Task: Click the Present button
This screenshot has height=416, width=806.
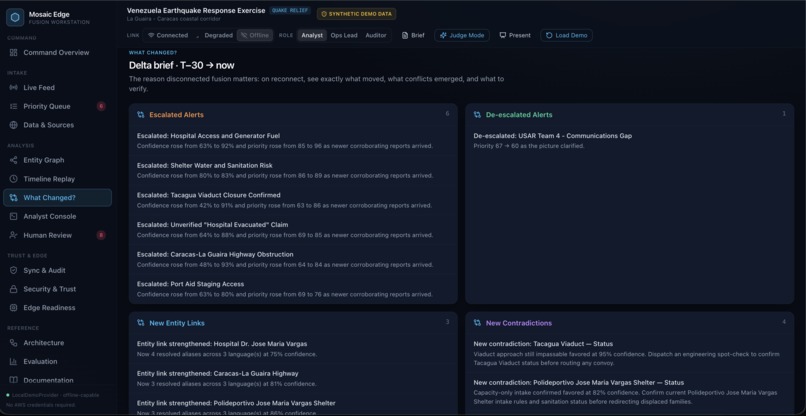Action: tap(515, 35)
